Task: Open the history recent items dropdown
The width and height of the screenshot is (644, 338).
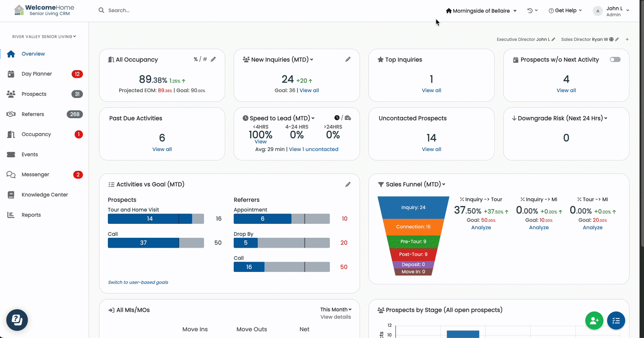Action: click(x=533, y=11)
